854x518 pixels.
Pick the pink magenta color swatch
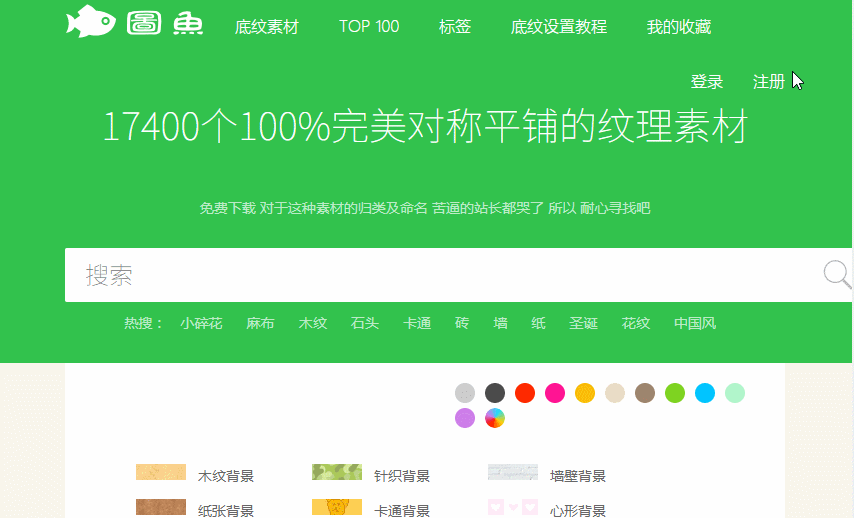(554, 393)
